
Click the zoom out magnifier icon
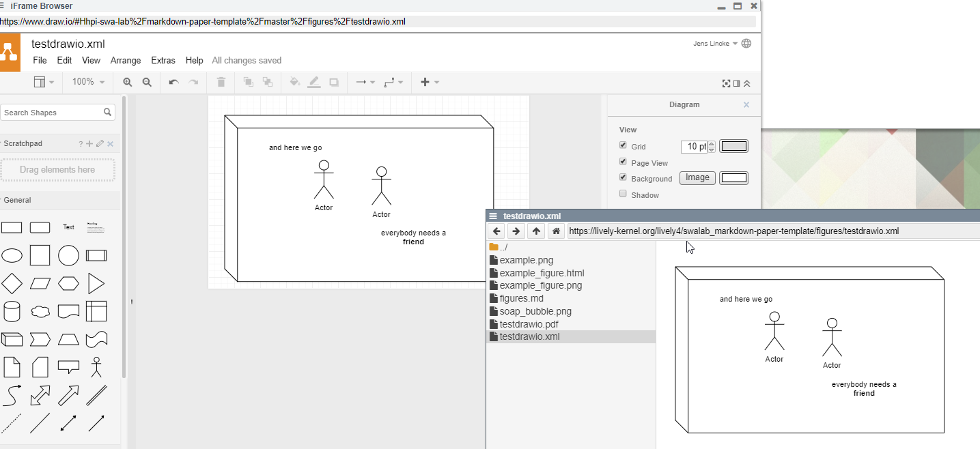coord(147,82)
